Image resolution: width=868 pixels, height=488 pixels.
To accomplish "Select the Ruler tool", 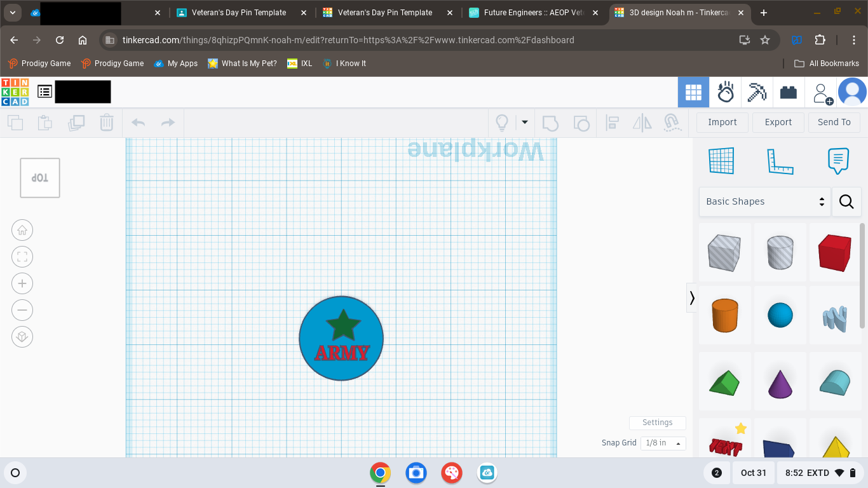I will click(780, 161).
